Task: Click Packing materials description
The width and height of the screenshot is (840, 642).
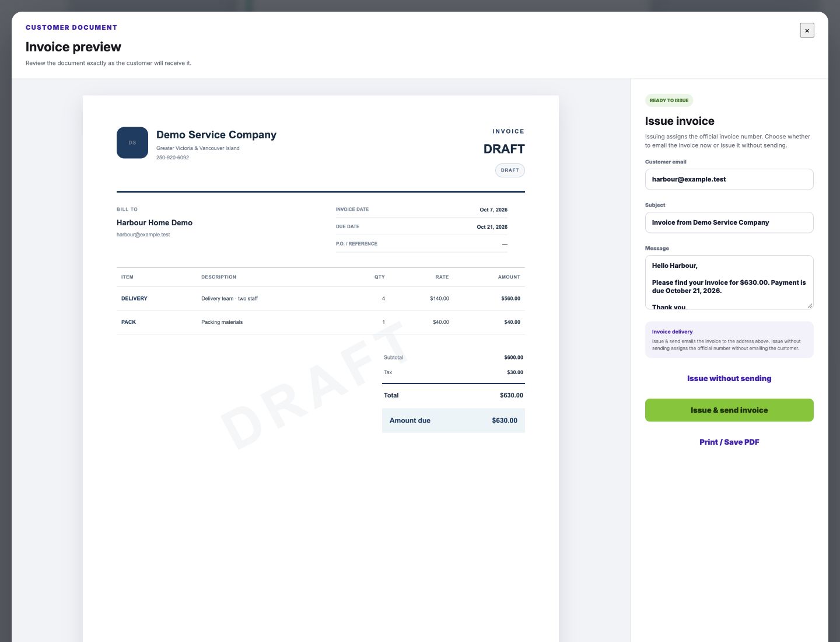Action: click(222, 322)
